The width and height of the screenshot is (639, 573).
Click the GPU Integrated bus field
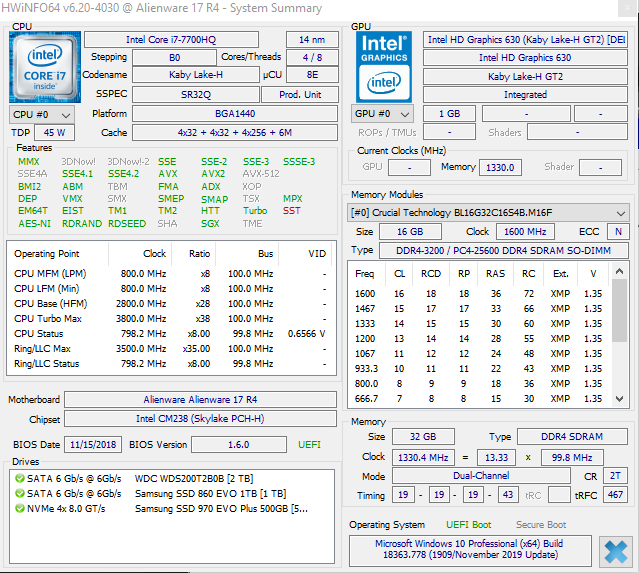point(525,95)
